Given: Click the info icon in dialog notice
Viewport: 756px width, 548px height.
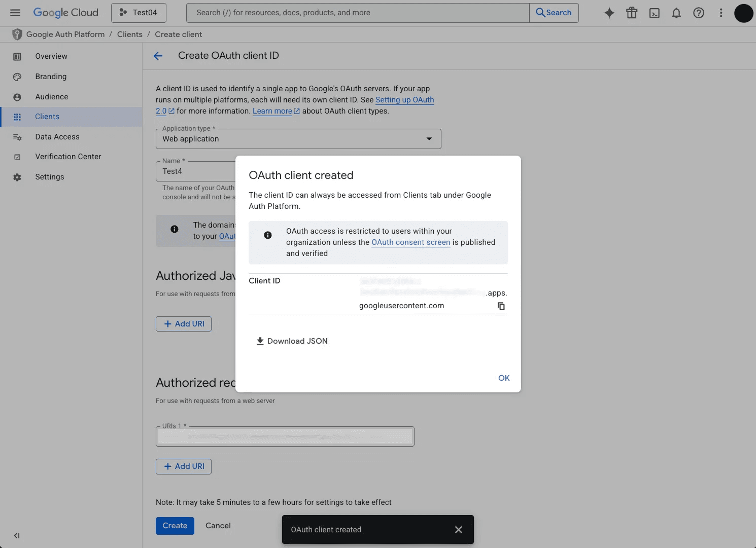Looking at the screenshot, I should [268, 235].
